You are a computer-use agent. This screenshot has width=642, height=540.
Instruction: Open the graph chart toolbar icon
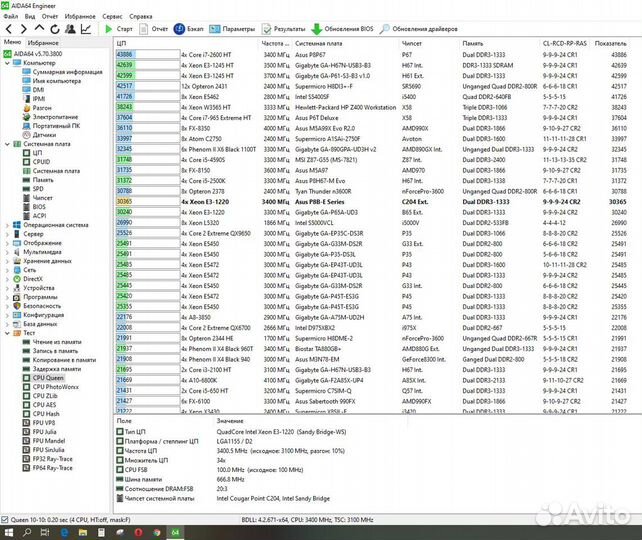(86, 29)
